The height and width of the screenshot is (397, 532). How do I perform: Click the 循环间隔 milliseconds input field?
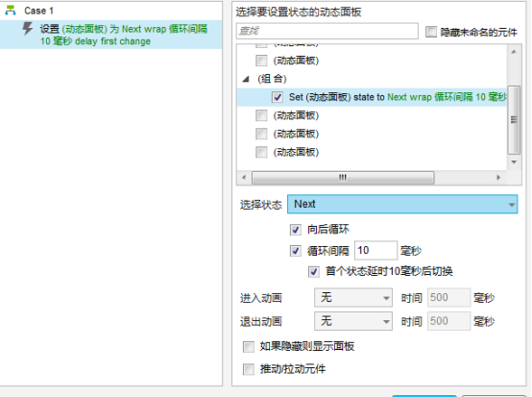375,250
